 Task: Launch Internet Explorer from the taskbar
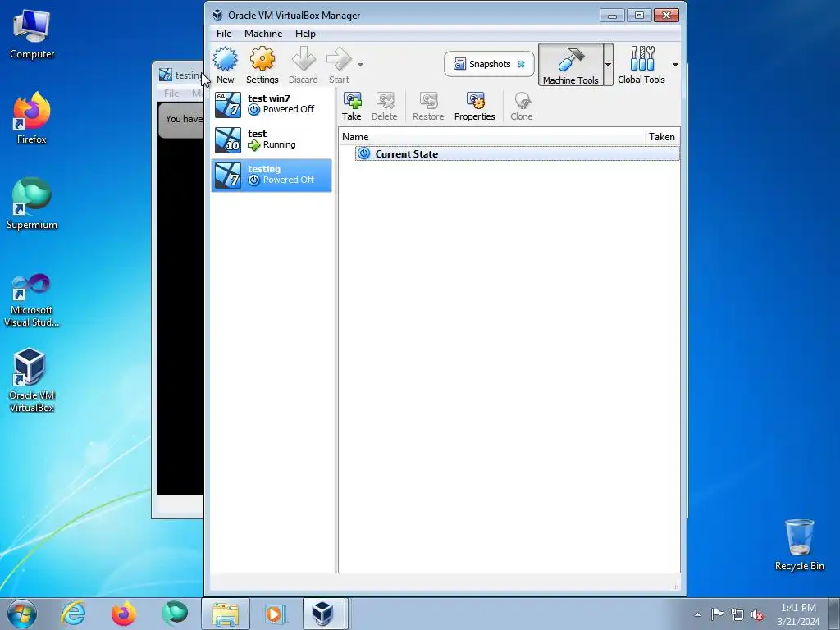73,614
